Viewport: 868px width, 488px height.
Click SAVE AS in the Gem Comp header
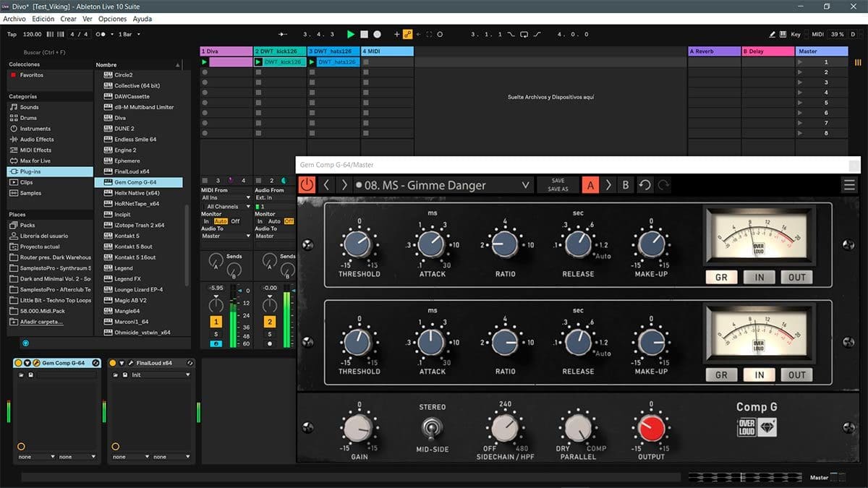pyautogui.click(x=558, y=189)
